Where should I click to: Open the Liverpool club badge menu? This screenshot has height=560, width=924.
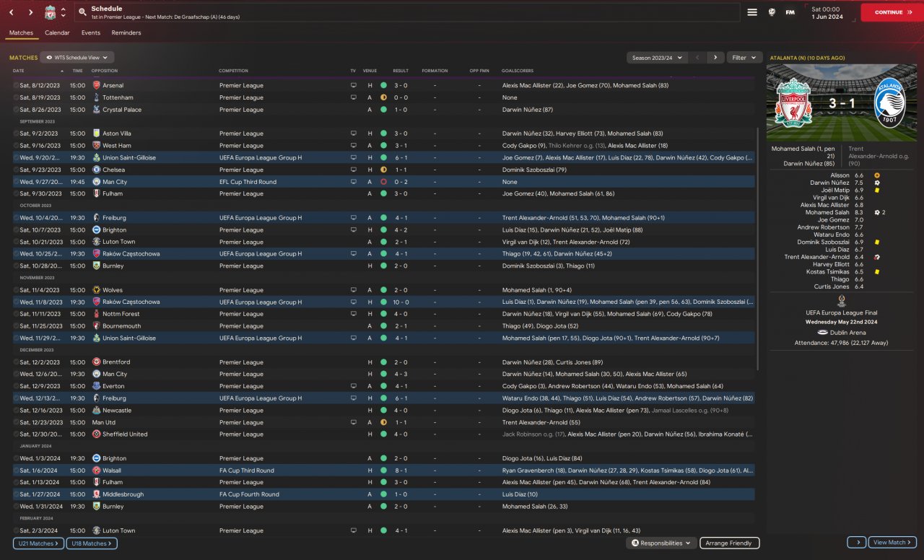tap(50, 12)
